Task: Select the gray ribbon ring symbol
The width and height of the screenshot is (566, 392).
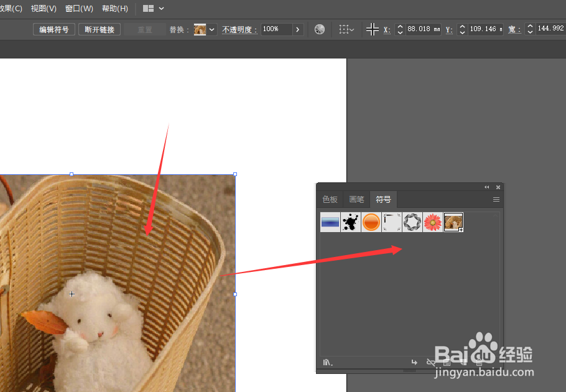Action: pyautogui.click(x=412, y=222)
